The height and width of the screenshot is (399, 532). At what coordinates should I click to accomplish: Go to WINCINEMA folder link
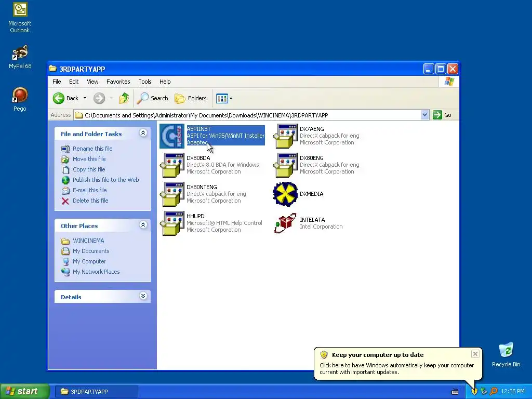(x=88, y=241)
